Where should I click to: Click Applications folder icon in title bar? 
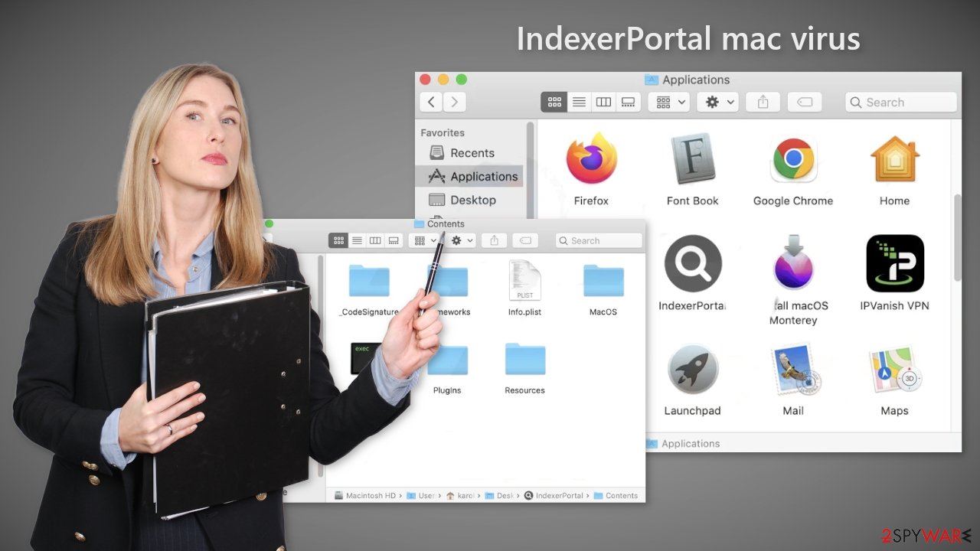point(652,80)
